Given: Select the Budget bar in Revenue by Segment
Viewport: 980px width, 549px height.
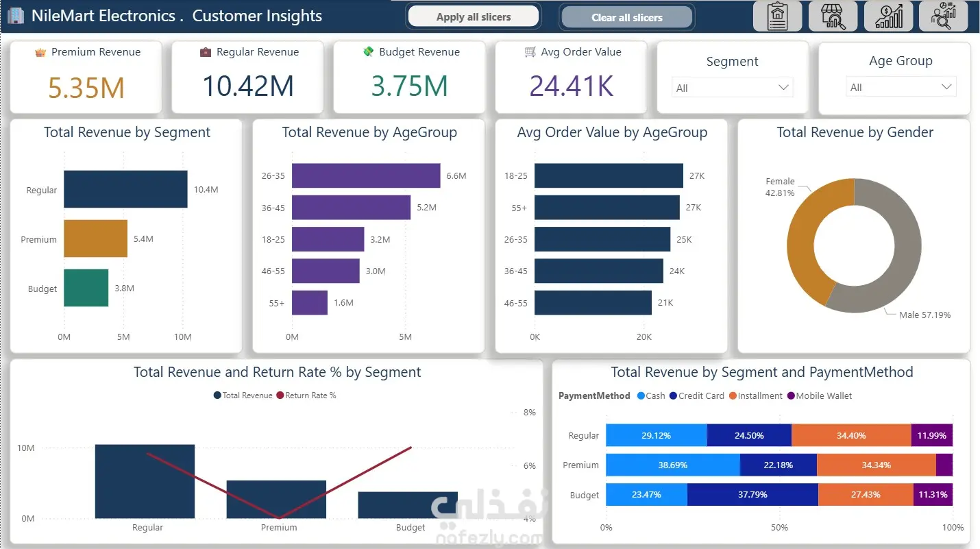Looking at the screenshot, I should tap(86, 288).
